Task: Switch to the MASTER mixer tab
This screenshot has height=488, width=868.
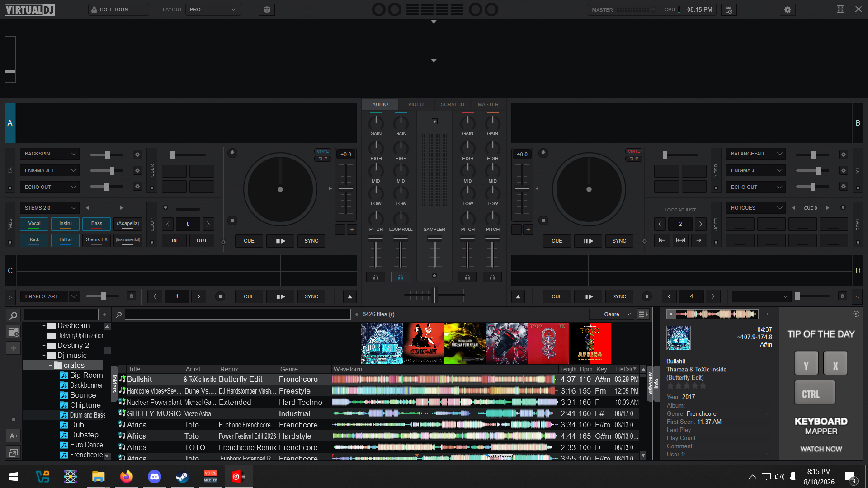Action: click(x=488, y=104)
